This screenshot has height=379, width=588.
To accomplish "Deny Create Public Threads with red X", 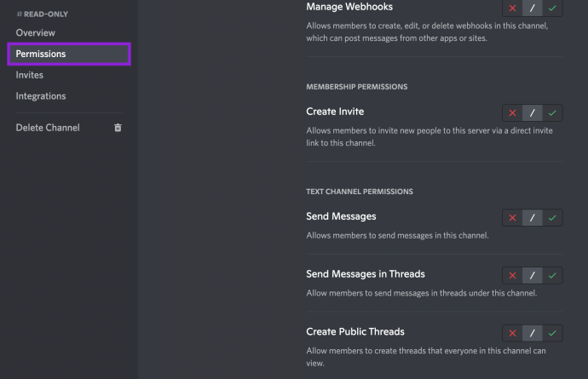I will (512, 333).
